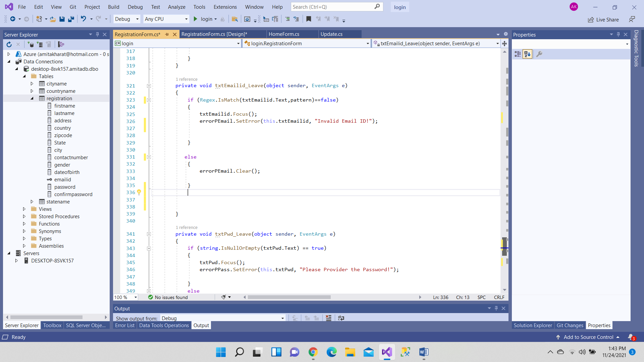Click Connect to Server icon in Server Explorer
Screen dimensions: 644x362
pyautogui.click(x=40, y=44)
